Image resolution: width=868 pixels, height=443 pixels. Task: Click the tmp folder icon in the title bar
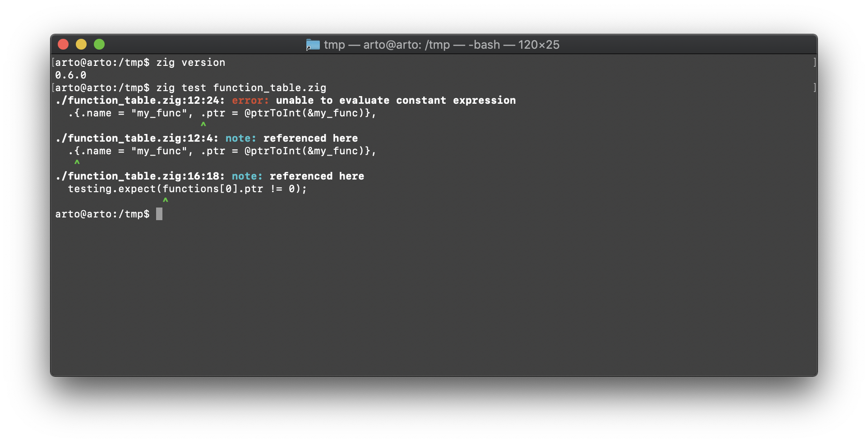click(x=312, y=45)
